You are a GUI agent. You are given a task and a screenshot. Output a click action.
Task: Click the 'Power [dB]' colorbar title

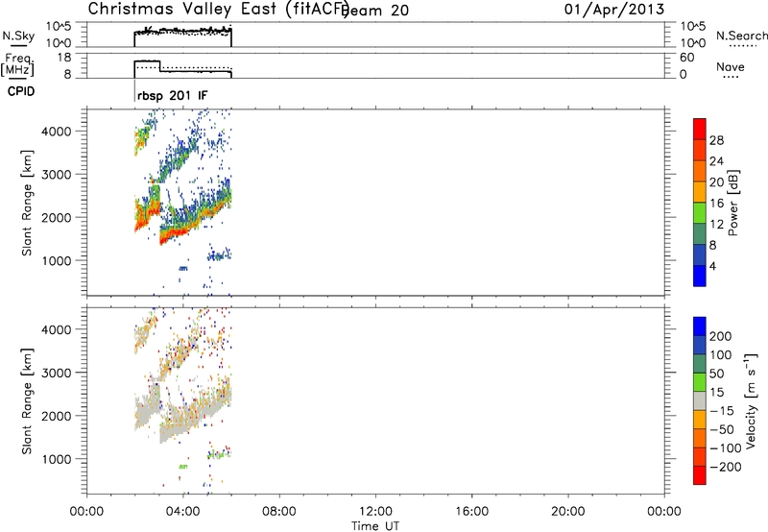point(732,203)
